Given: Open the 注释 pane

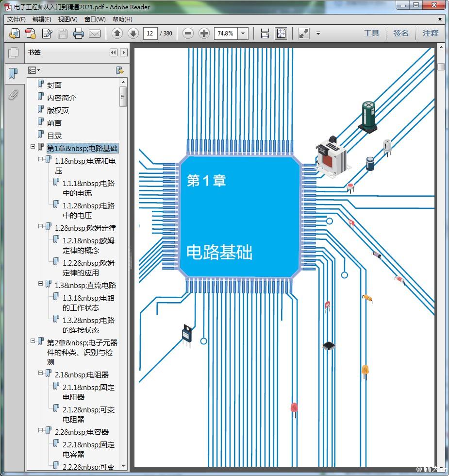Looking at the screenshot, I should point(430,34).
